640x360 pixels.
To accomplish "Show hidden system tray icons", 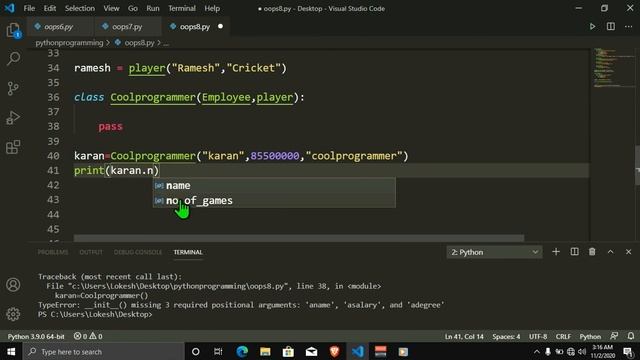I will [x=537, y=351].
